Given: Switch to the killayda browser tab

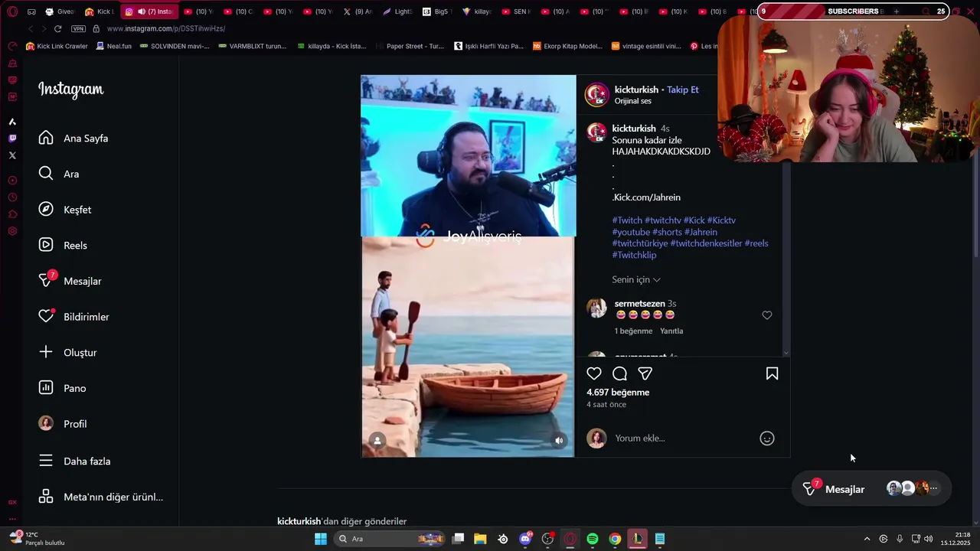Looking at the screenshot, I should pyautogui.click(x=478, y=11).
